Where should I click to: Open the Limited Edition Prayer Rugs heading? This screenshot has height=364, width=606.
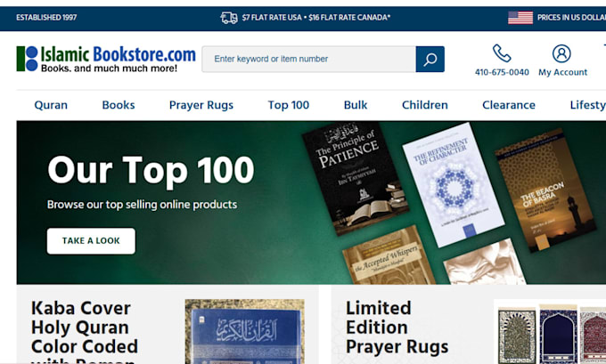point(397,328)
